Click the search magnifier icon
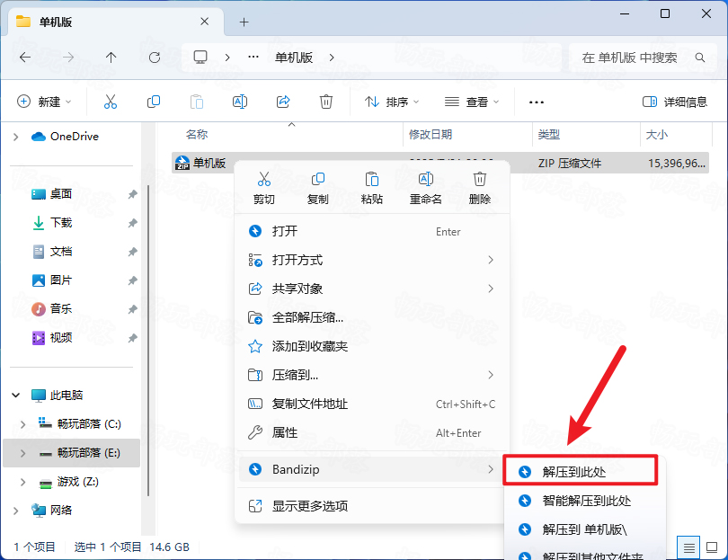Screen dimensions: 728x560 (x=699, y=58)
